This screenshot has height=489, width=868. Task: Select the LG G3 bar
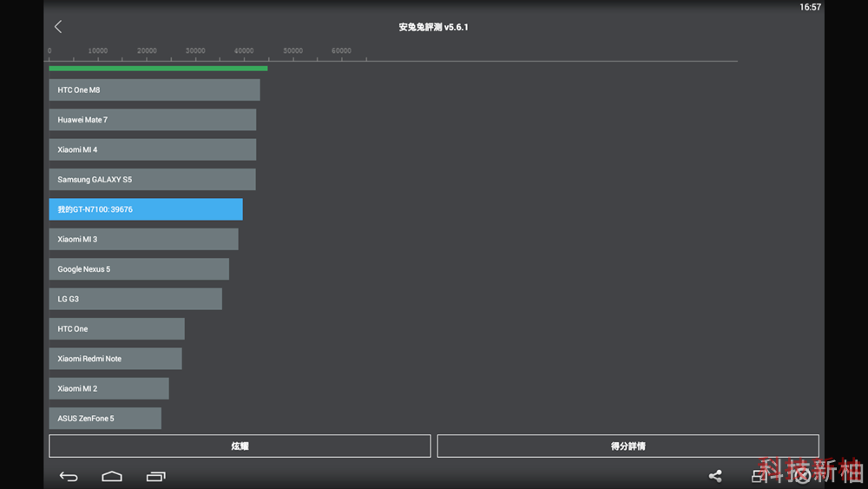[135, 299]
